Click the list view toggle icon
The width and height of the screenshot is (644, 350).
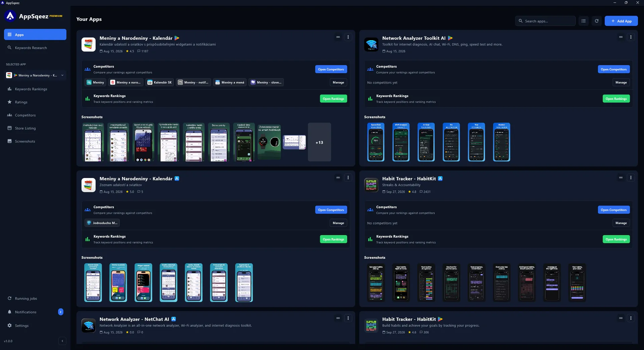584,21
